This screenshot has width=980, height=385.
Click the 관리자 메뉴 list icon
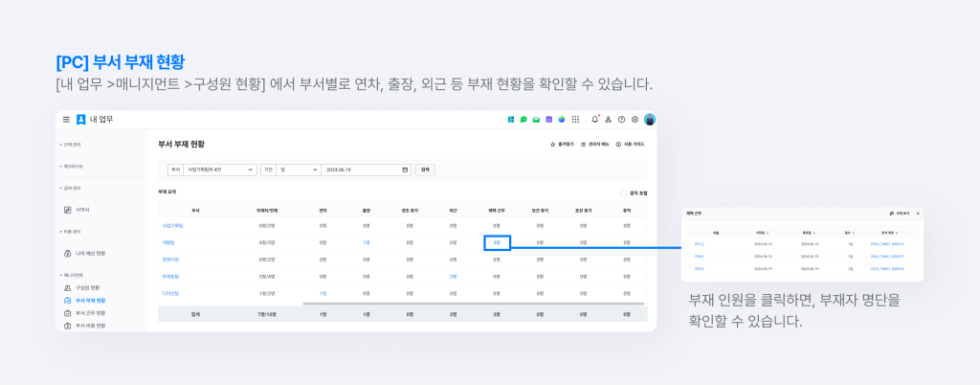click(583, 145)
